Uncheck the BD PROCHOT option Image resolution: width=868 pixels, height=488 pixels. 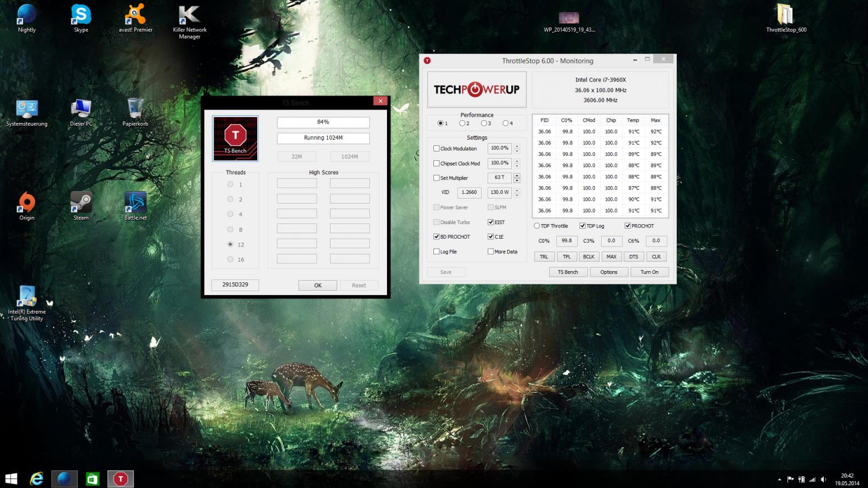coord(436,237)
